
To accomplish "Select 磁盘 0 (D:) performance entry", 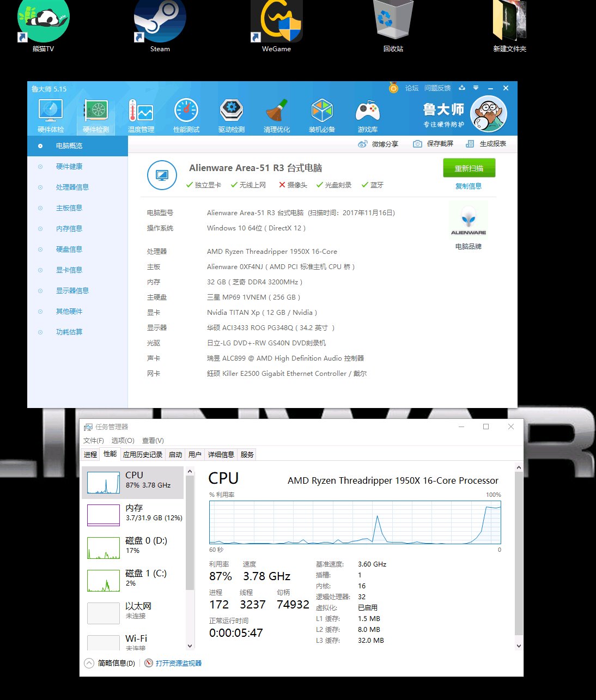I will [x=133, y=548].
